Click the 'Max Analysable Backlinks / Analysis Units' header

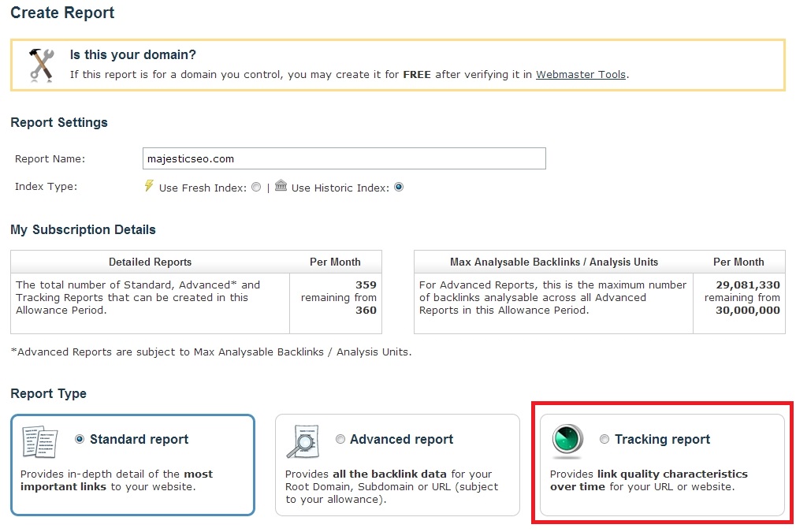pyautogui.click(x=554, y=262)
